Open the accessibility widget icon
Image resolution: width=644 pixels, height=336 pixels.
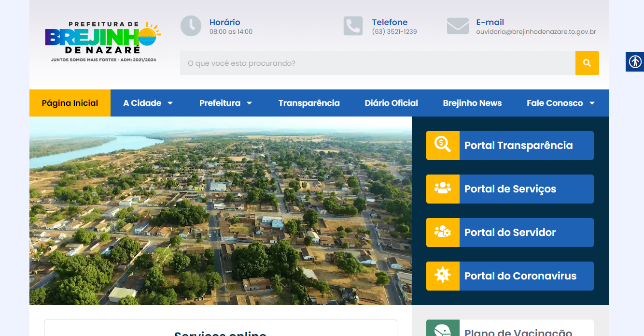(635, 62)
